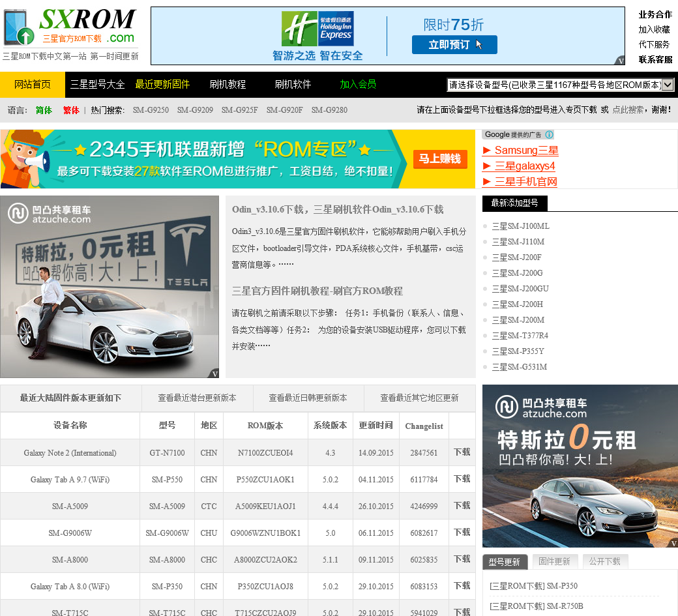Click ROM version N7100ZCUEOI4 cell
This screenshot has width=678, height=616.
[265, 453]
